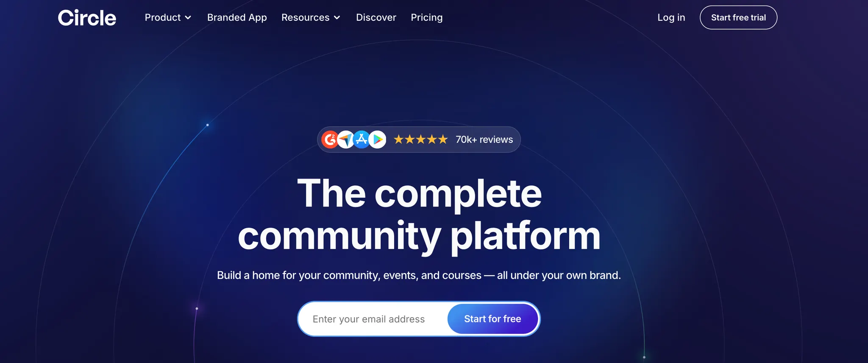Screen dimensions: 868x363
Task: Click the Circle logo
Action: (x=87, y=18)
